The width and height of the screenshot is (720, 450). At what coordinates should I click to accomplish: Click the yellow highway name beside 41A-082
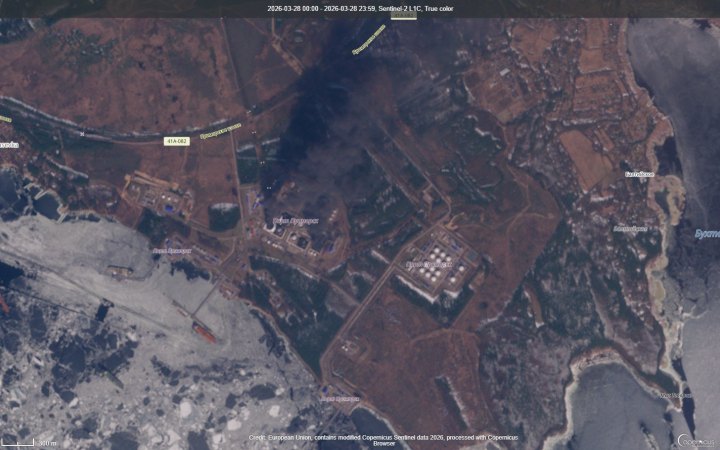pyautogui.click(x=220, y=130)
